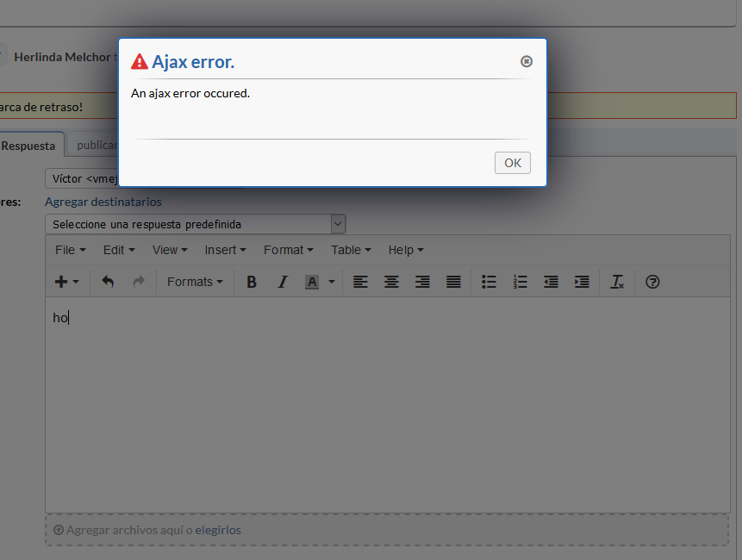The height and width of the screenshot is (560, 742).
Task: Open the editor help question icon
Action: (x=652, y=282)
